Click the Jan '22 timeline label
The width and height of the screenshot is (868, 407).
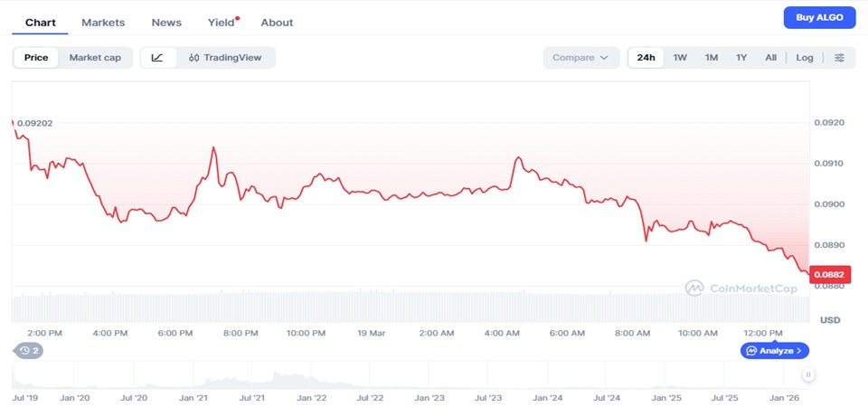coord(312,398)
